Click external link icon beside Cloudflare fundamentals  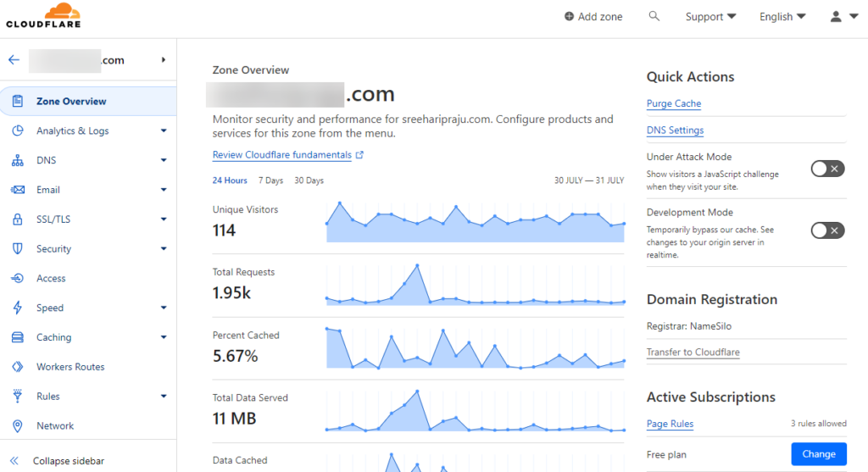coord(359,155)
